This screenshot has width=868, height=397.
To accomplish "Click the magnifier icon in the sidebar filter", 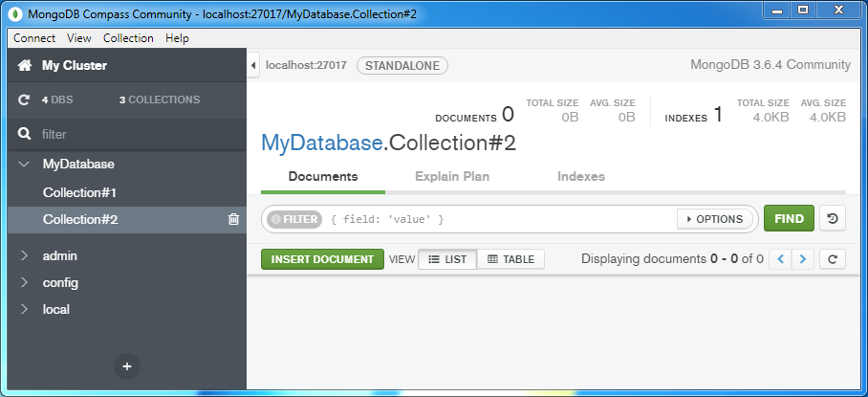I will click(x=24, y=134).
